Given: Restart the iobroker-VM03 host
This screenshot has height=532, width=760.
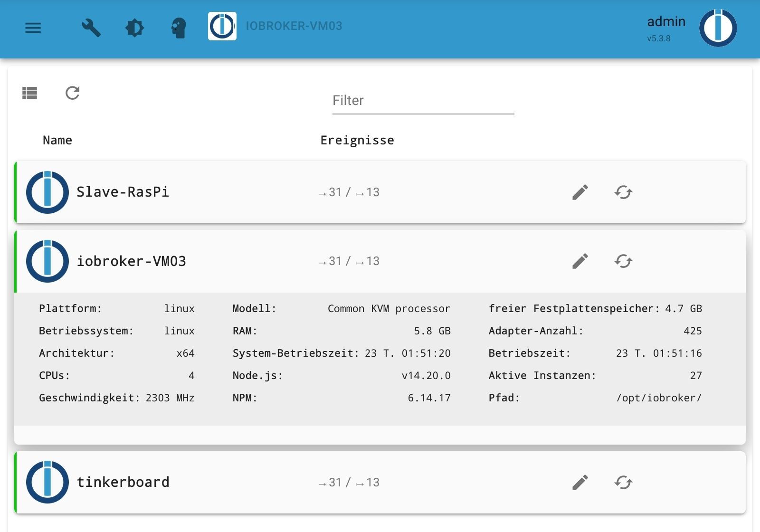Looking at the screenshot, I should (x=623, y=261).
